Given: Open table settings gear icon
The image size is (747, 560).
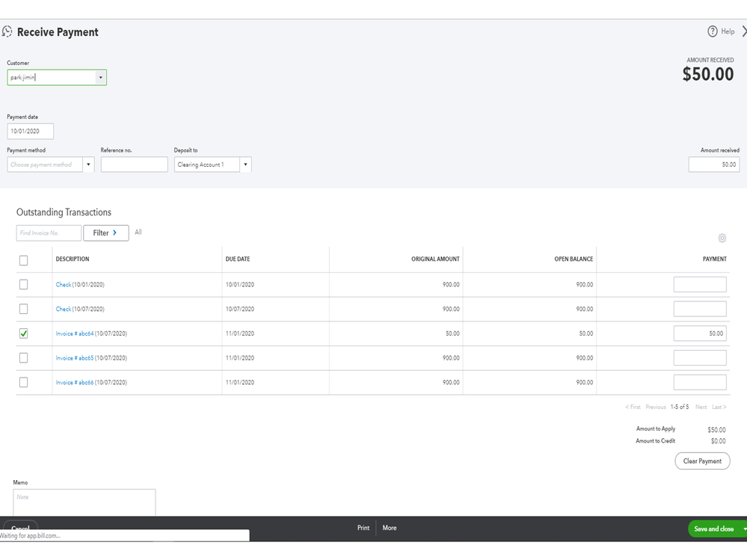Looking at the screenshot, I should click(x=722, y=238).
